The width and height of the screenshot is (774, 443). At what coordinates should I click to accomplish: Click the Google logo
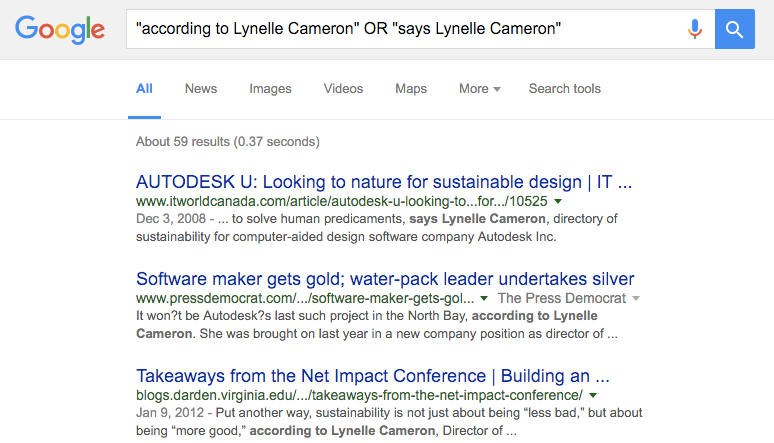pos(60,29)
